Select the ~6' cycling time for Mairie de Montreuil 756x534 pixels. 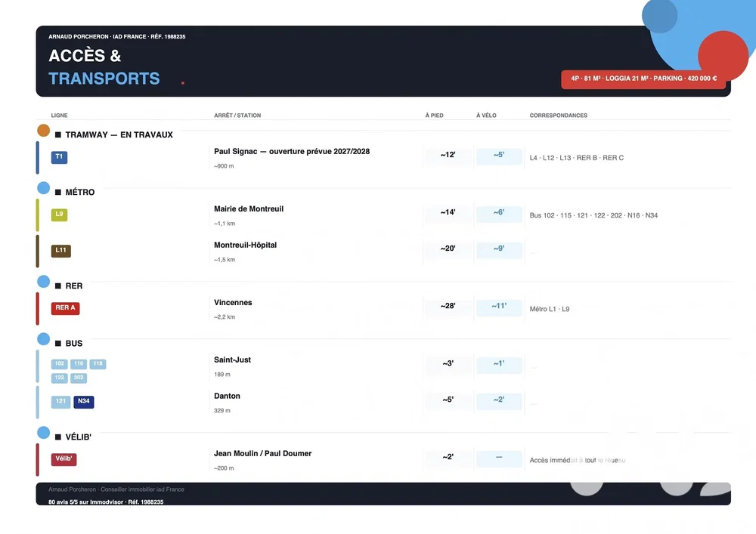499,213
